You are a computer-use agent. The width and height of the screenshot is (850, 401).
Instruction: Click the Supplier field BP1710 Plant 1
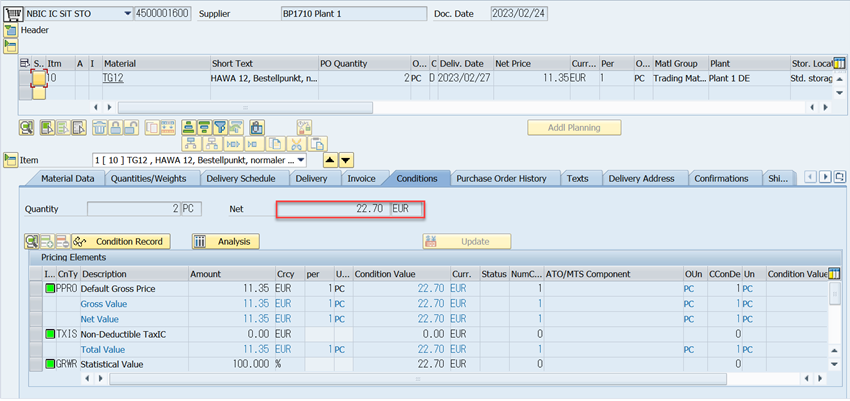[353, 14]
